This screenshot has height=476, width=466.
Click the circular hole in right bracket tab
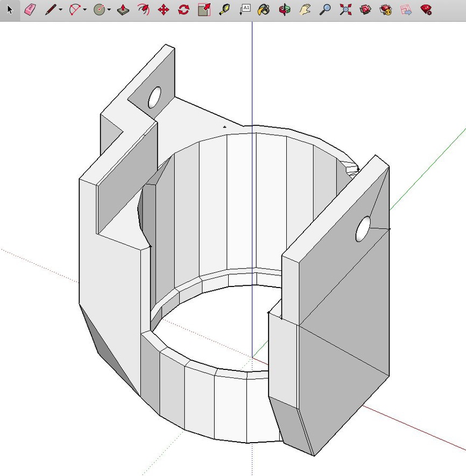click(x=364, y=229)
